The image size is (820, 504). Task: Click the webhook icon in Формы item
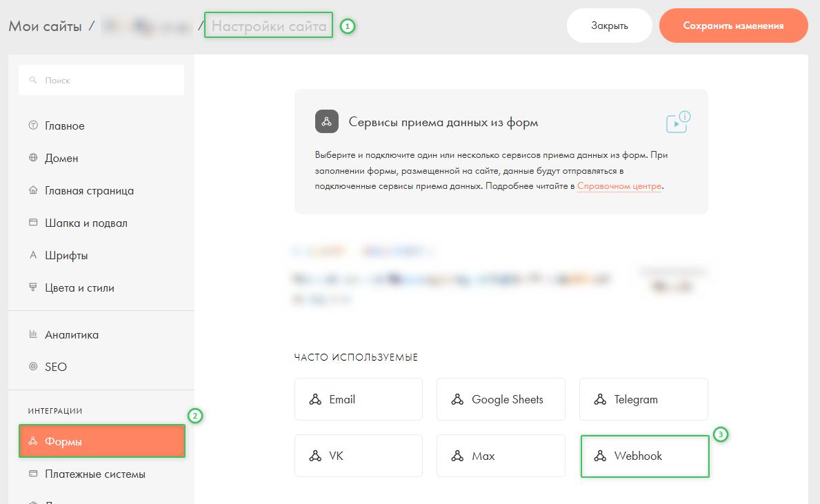point(33,441)
